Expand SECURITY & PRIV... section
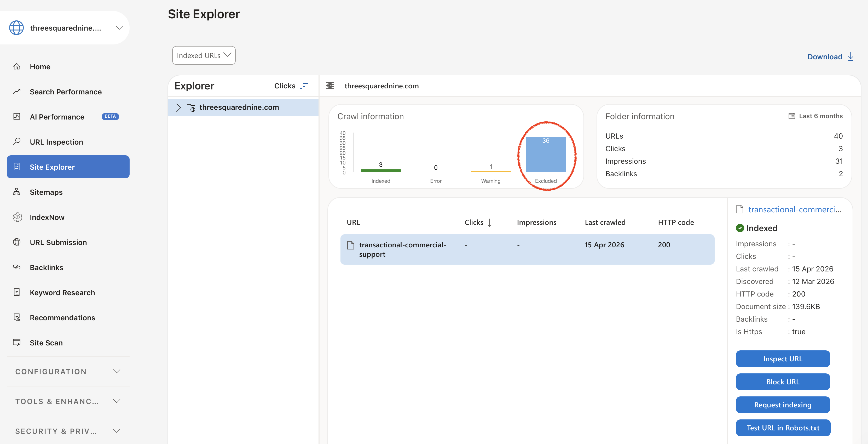Viewport: 868px width, 444px height. [x=68, y=431]
